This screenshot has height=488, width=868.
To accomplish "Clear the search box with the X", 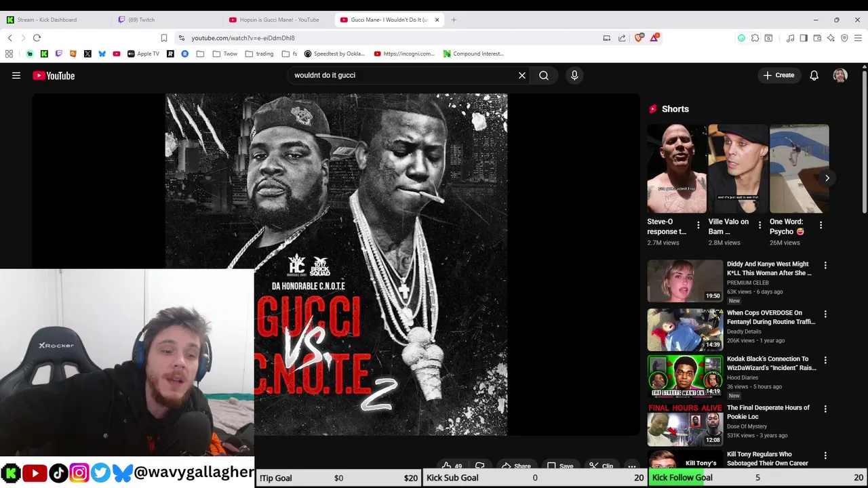I will pyautogui.click(x=522, y=75).
